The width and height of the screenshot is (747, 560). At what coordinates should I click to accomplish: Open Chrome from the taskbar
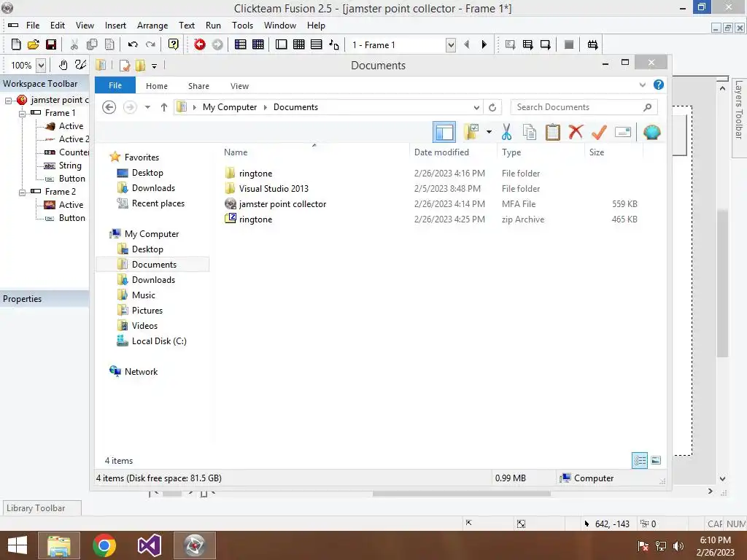[104, 545]
